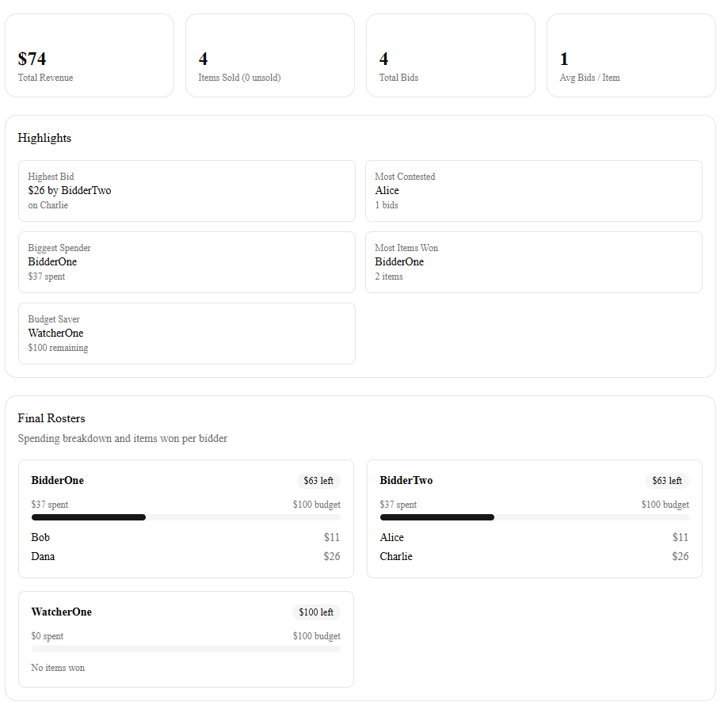Open the Most Contested highlight for Alice
The width and height of the screenshot is (728, 709).
coord(534,190)
